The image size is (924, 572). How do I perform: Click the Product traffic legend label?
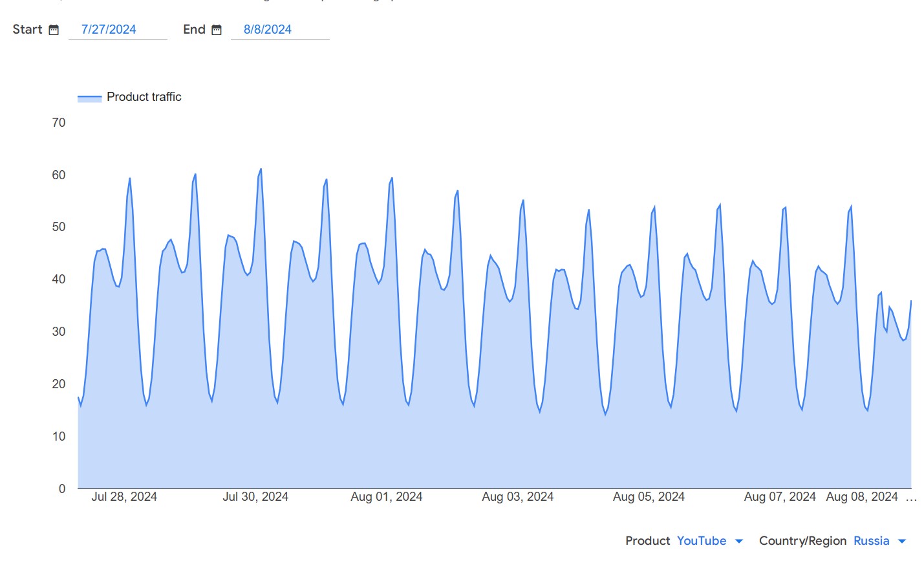click(144, 97)
